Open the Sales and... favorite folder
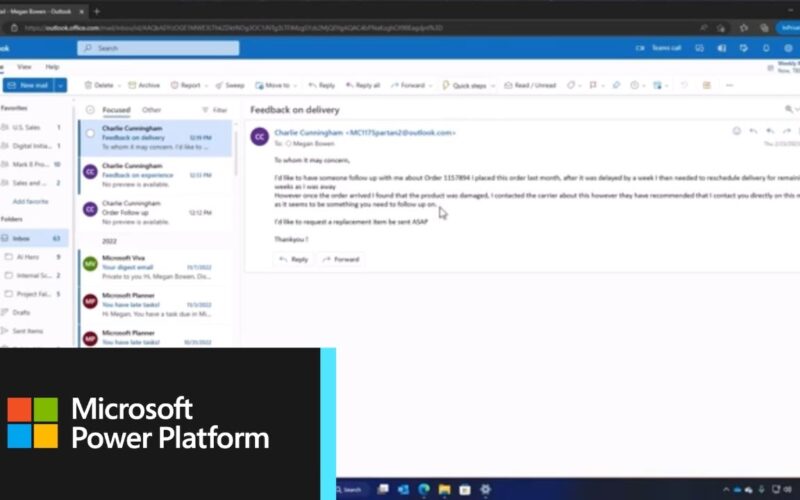 click(32, 183)
